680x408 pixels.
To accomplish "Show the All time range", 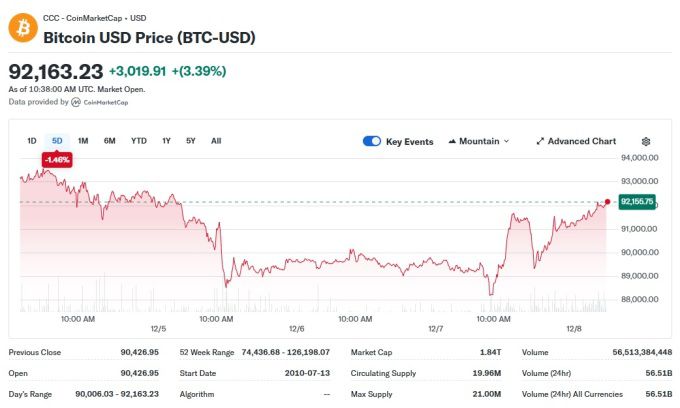I will tap(216, 141).
